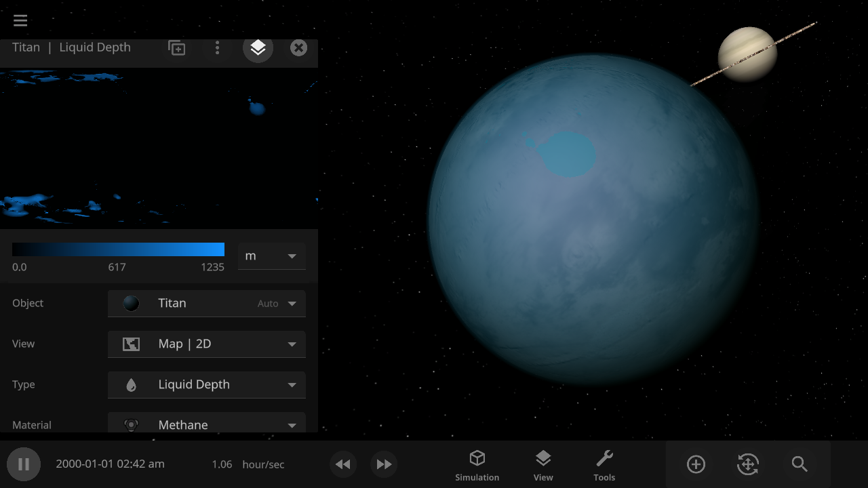Click the Auto label in Object field
Screen dimensions: 868x488
[268, 304]
